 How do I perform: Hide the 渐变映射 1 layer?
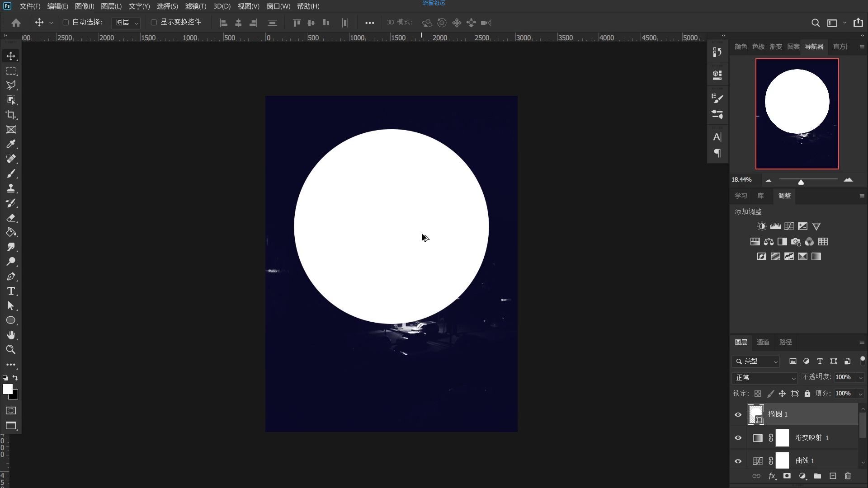738,438
